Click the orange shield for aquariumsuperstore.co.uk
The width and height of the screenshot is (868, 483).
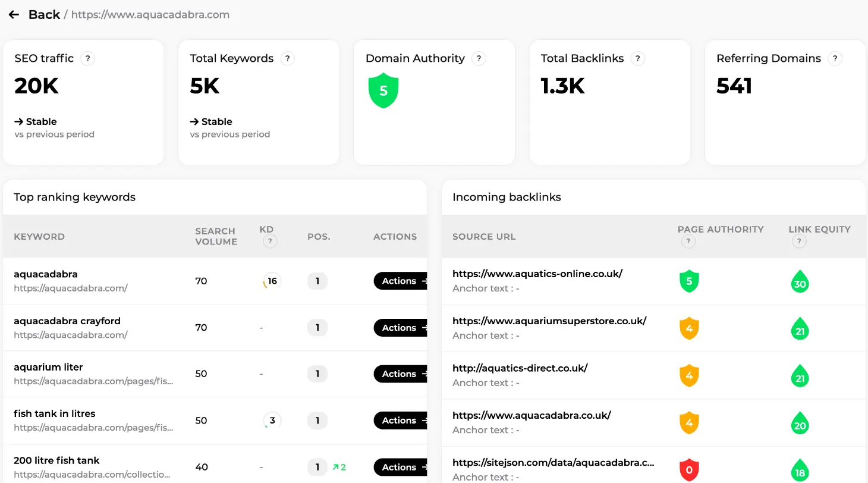(x=689, y=328)
